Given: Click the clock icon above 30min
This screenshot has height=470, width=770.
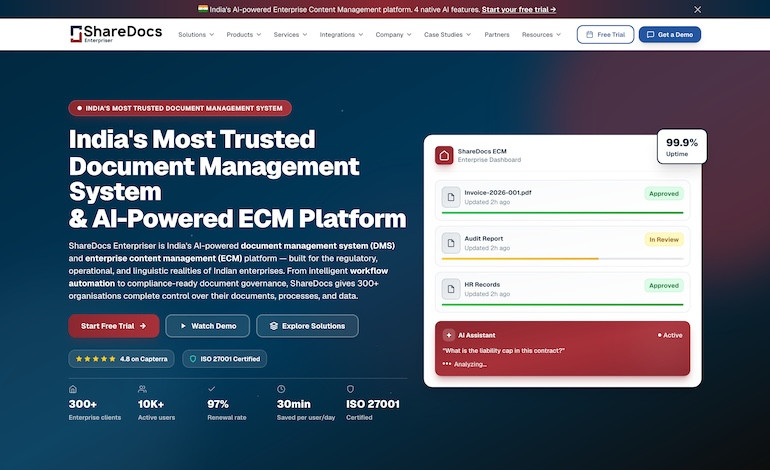Looking at the screenshot, I should point(281,389).
